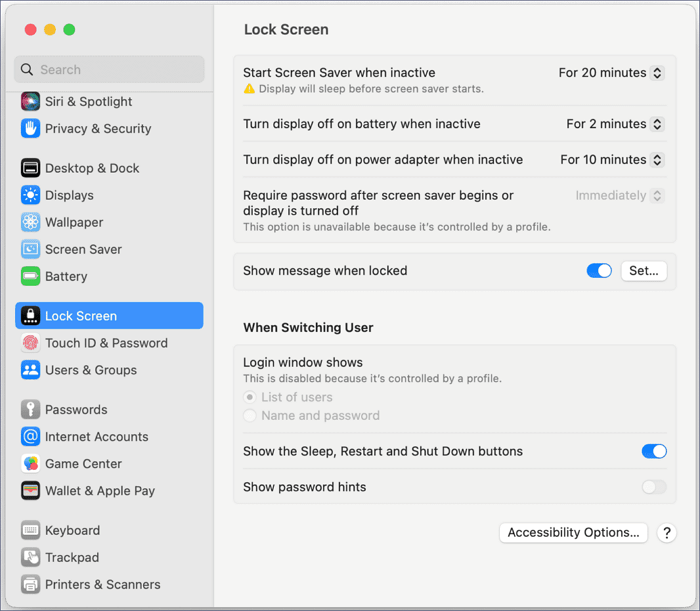Select the Displays sun icon
Viewport: 700px width, 611px height.
(30, 196)
